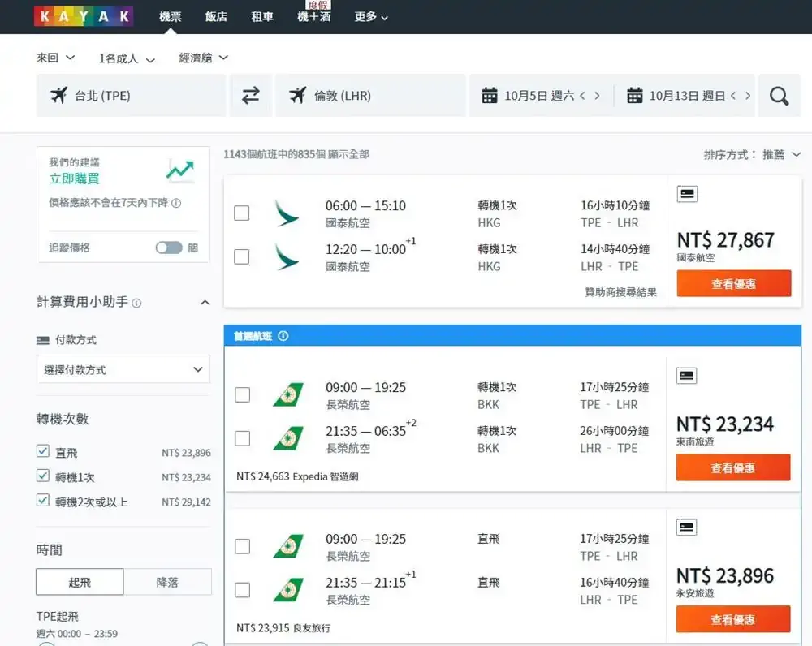Open the 來回 trip type dropdown
812x646 pixels.
coord(55,58)
